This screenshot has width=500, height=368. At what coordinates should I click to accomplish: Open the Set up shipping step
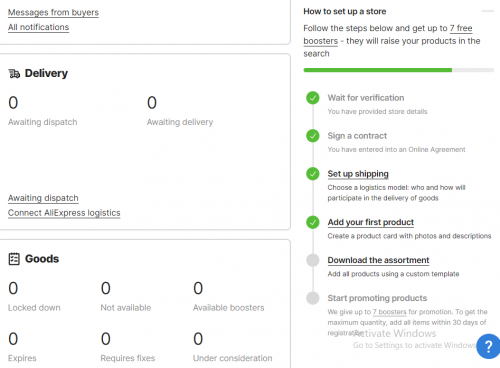tap(358, 174)
